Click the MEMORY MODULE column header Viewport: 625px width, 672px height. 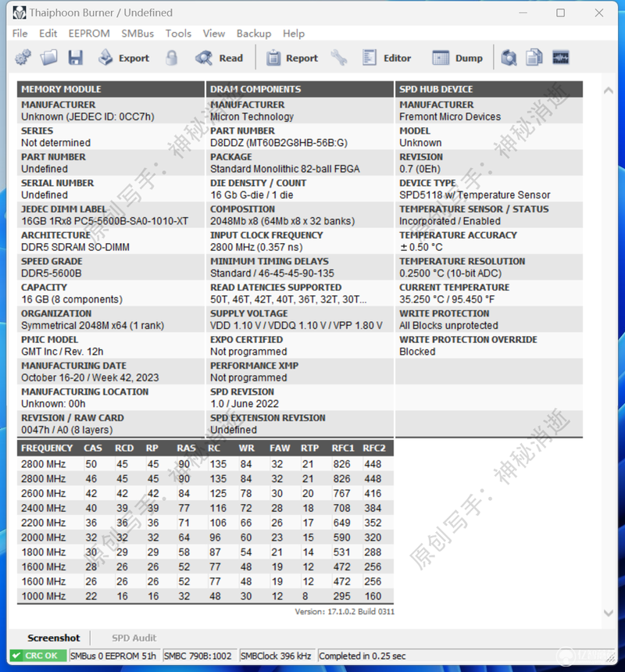point(110,89)
